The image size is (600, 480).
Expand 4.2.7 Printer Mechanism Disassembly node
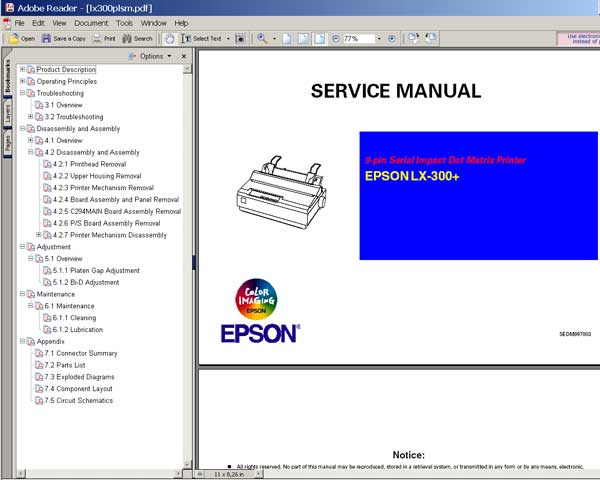click(x=39, y=235)
